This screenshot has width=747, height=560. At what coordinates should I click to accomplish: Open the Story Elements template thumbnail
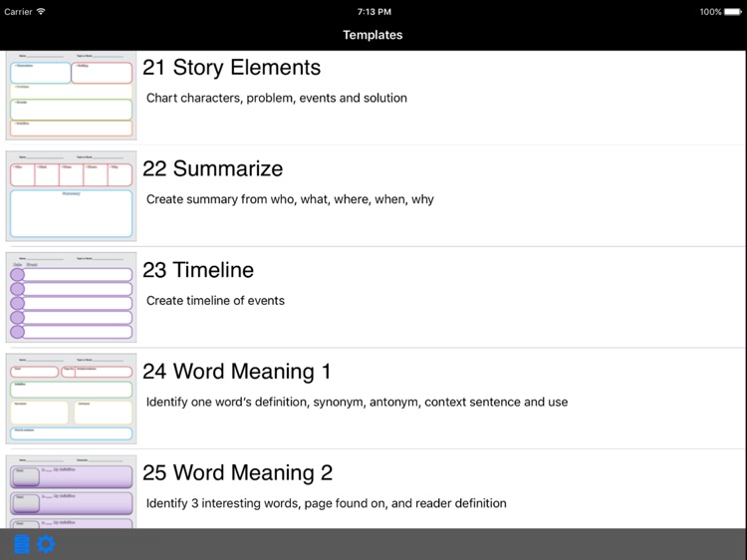(x=71, y=96)
